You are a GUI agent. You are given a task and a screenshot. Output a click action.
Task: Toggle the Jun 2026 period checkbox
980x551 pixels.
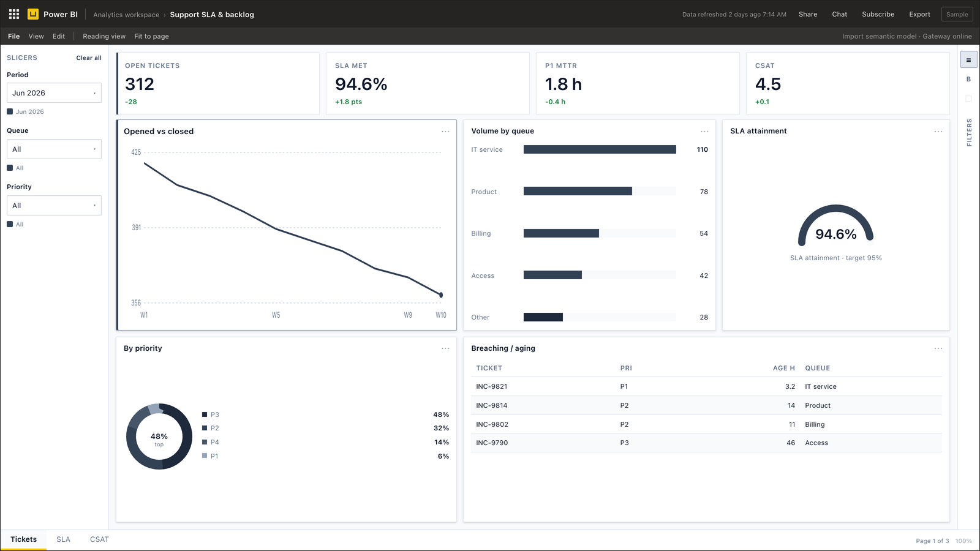(10, 111)
